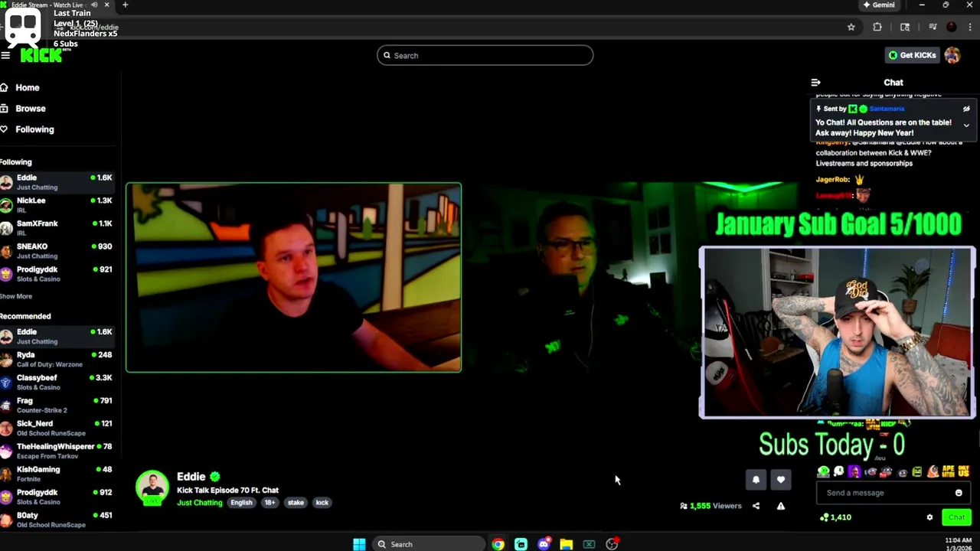Open a new browser tab
Screen dimensions: 980x551
pos(125,5)
